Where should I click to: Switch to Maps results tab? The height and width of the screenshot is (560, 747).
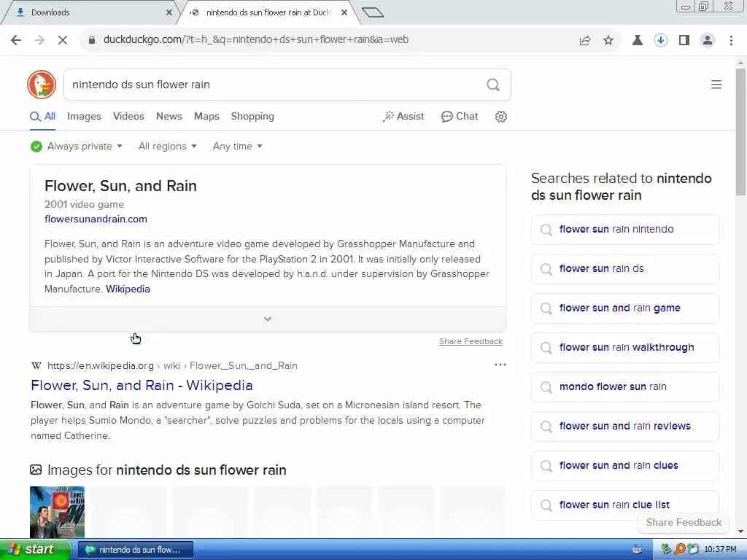(206, 117)
